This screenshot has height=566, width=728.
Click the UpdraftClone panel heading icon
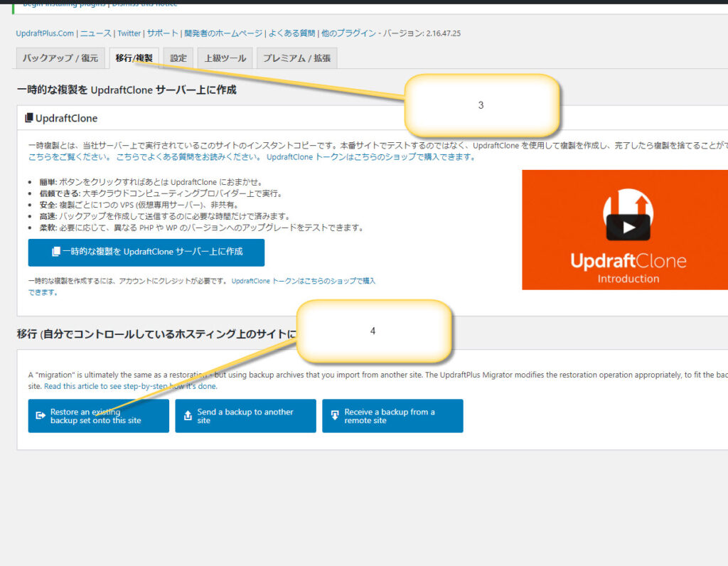[x=28, y=118]
